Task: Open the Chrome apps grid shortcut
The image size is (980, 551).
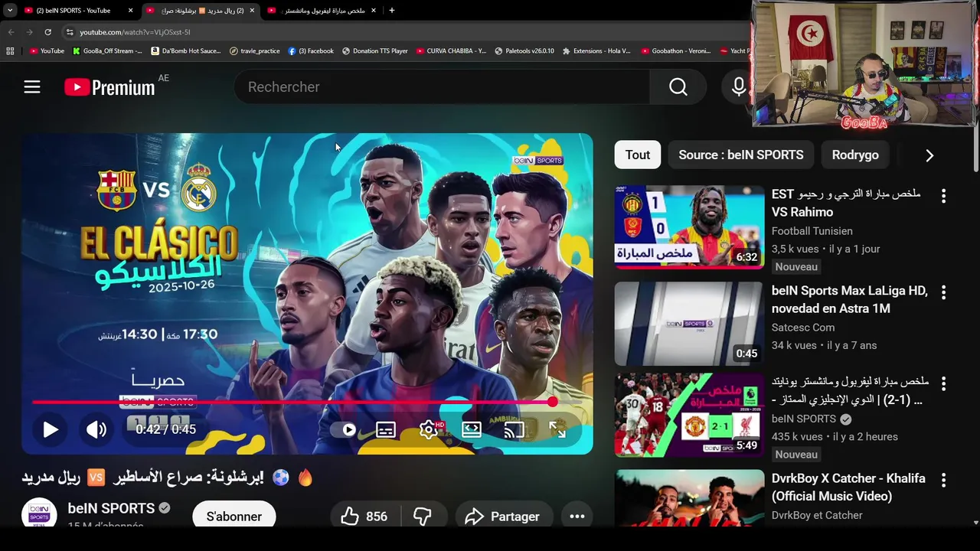Action: pos(10,51)
